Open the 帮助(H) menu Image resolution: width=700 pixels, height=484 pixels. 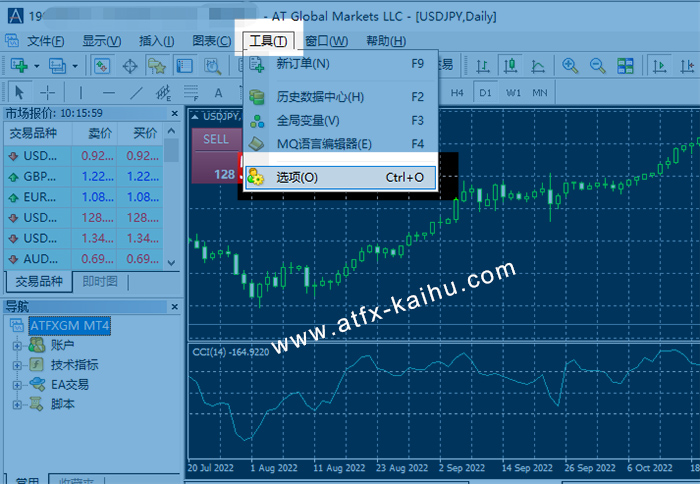pyautogui.click(x=386, y=42)
